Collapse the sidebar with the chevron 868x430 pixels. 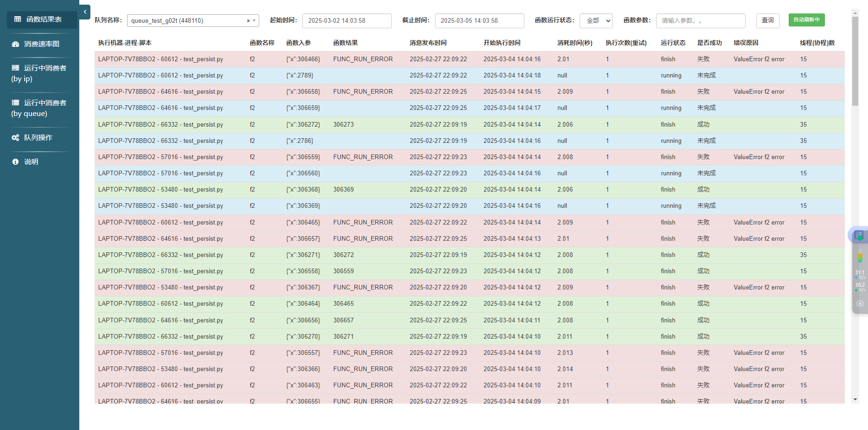(x=85, y=12)
